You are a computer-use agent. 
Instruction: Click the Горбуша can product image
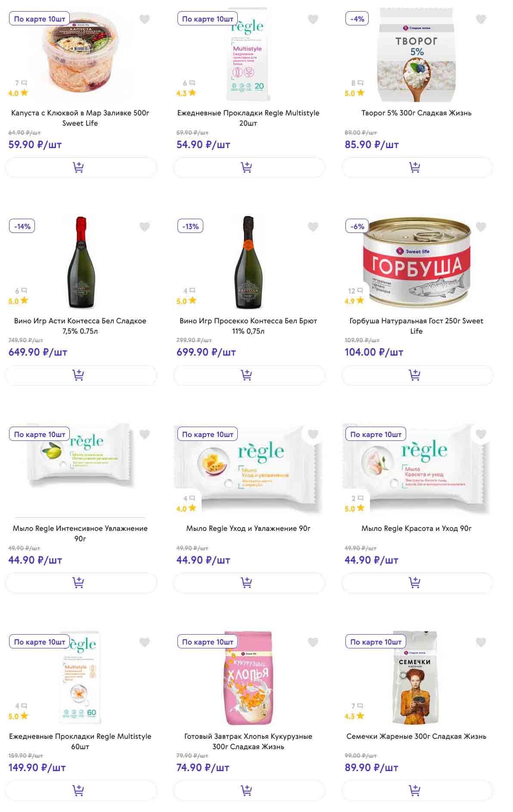417,263
